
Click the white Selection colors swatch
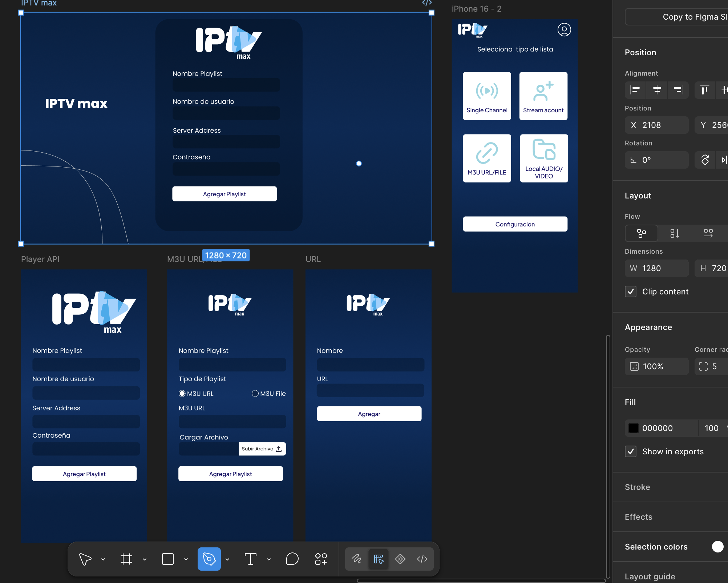click(718, 547)
